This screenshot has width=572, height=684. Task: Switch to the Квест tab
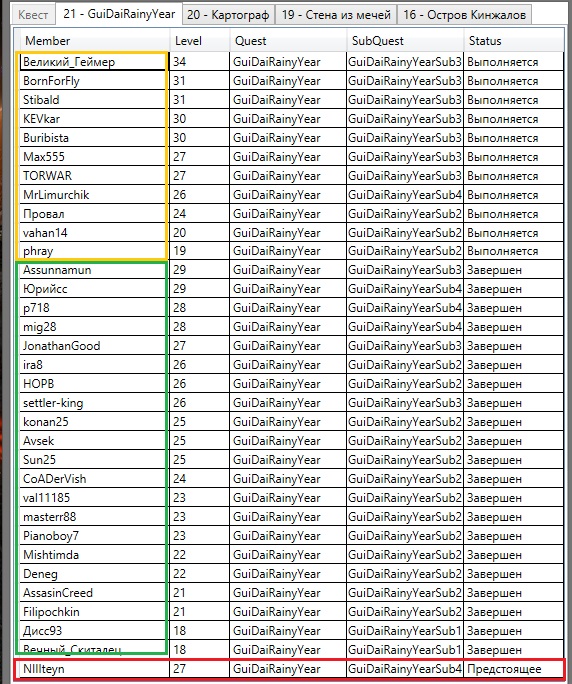pyautogui.click(x=33, y=15)
